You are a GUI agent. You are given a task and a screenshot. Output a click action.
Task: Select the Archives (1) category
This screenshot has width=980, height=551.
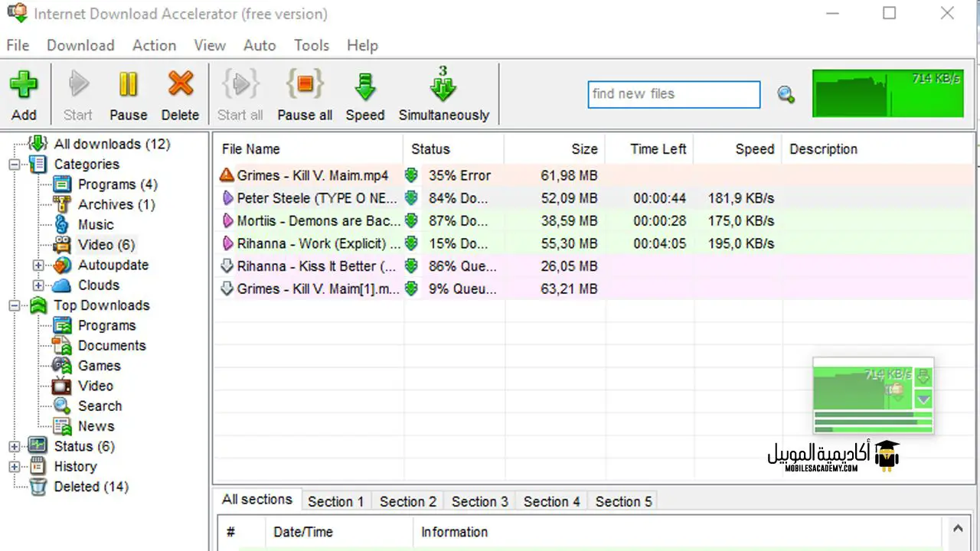coord(116,204)
